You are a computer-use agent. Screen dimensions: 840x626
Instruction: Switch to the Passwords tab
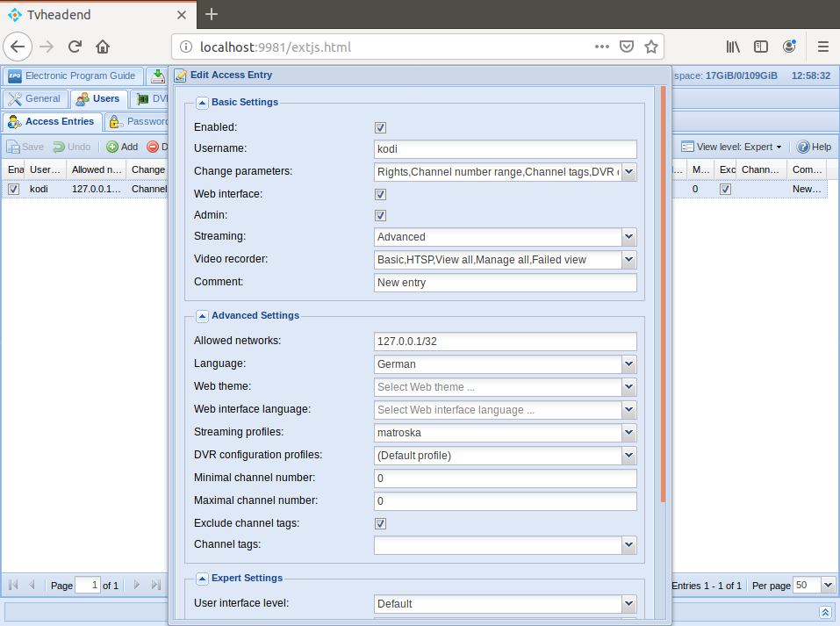tap(137, 122)
